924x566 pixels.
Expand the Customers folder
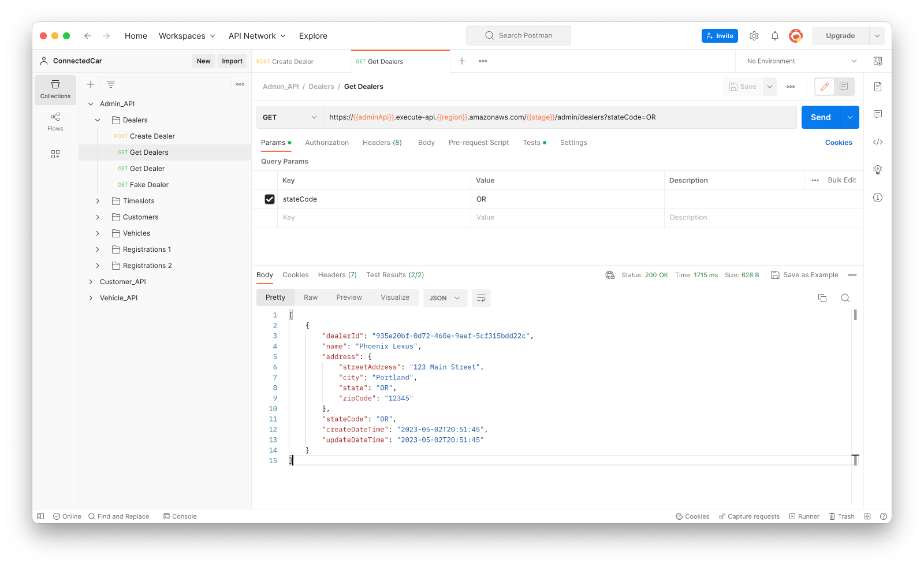(x=98, y=217)
